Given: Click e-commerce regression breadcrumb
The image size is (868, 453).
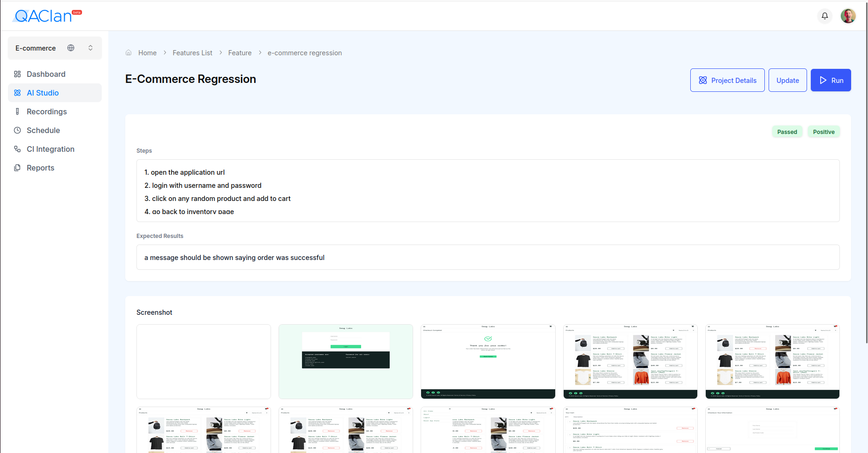Looking at the screenshot, I should tap(305, 53).
